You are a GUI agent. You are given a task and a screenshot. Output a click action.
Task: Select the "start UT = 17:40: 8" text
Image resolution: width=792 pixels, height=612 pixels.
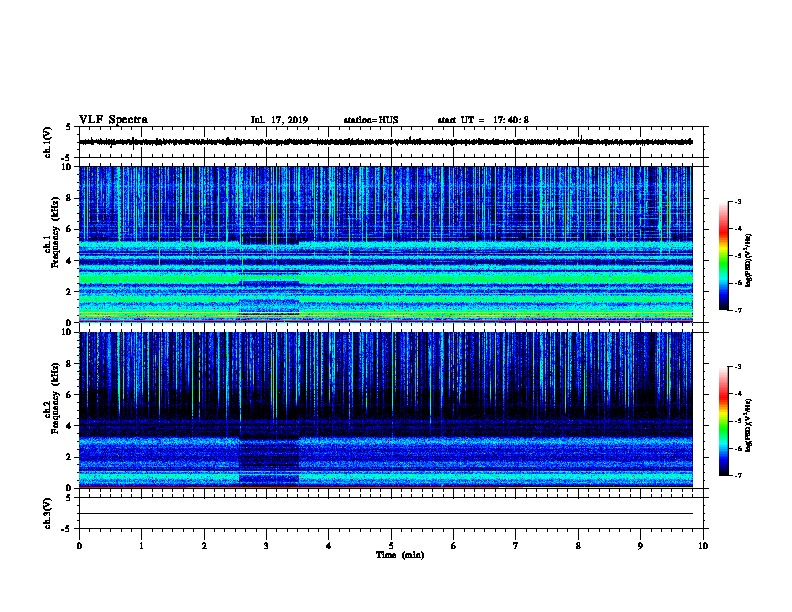483,120
